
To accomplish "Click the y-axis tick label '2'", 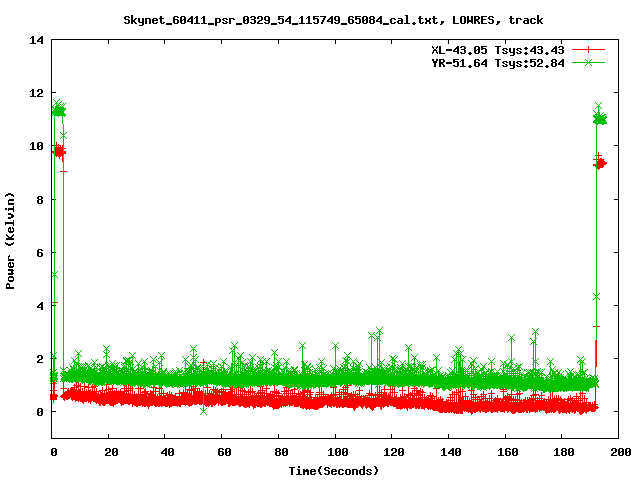I will coord(40,359).
